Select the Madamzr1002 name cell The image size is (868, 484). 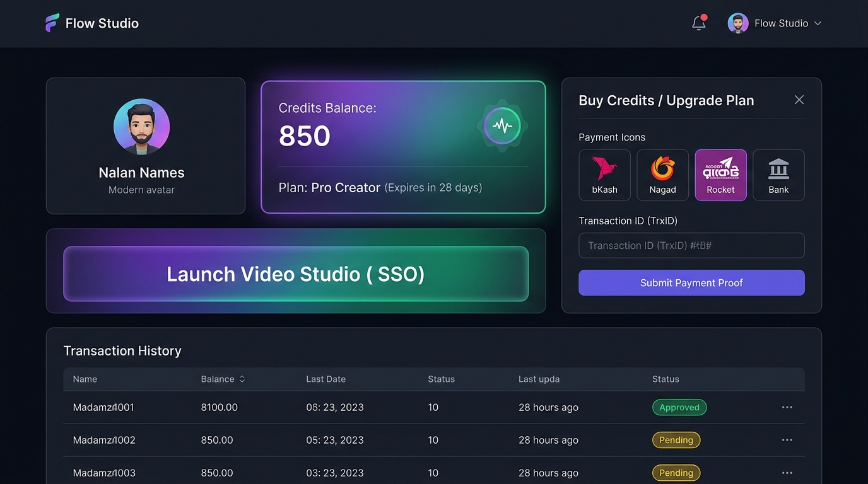pos(104,440)
